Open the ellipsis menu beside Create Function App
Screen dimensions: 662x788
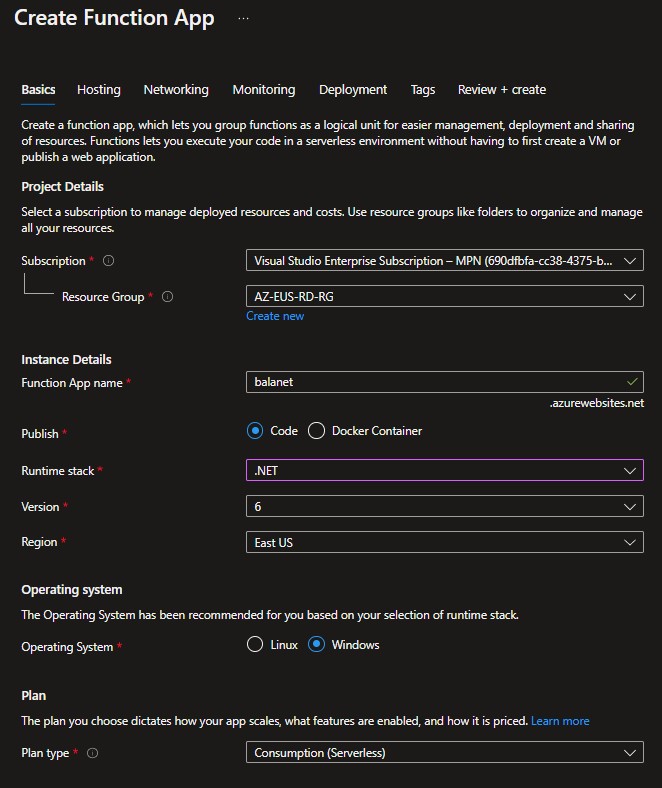pyautogui.click(x=243, y=19)
